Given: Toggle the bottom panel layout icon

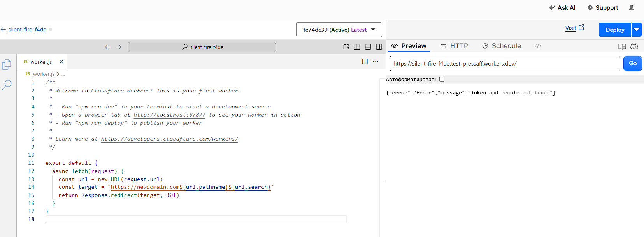Looking at the screenshot, I should 368,47.
